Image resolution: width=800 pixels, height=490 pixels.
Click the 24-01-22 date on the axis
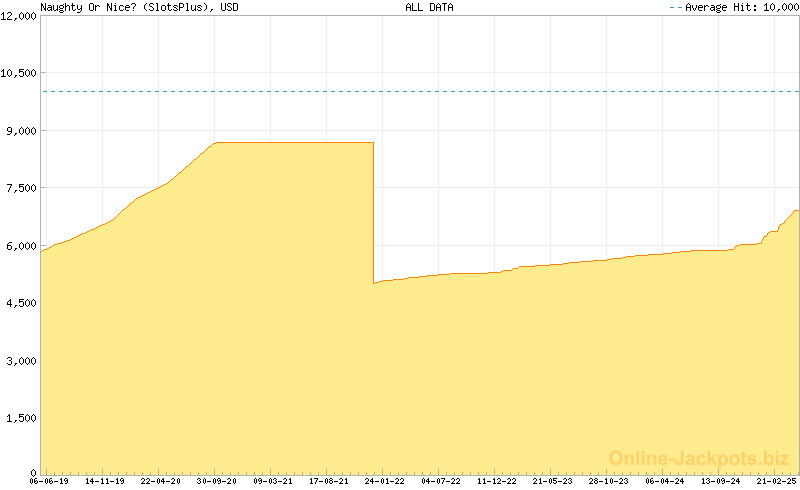click(x=385, y=481)
